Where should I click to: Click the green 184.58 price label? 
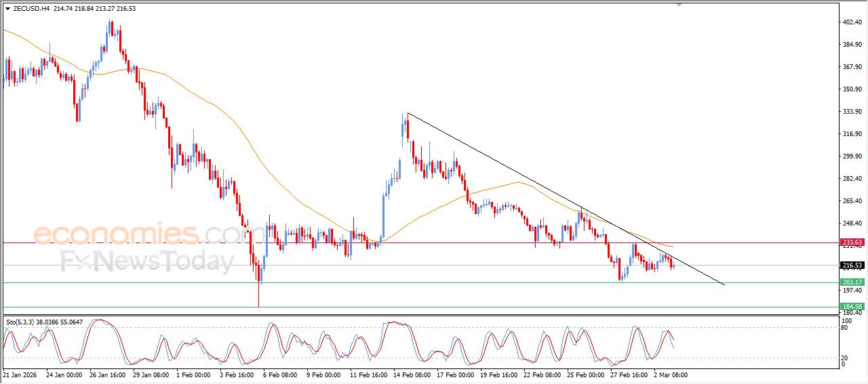[x=851, y=307]
